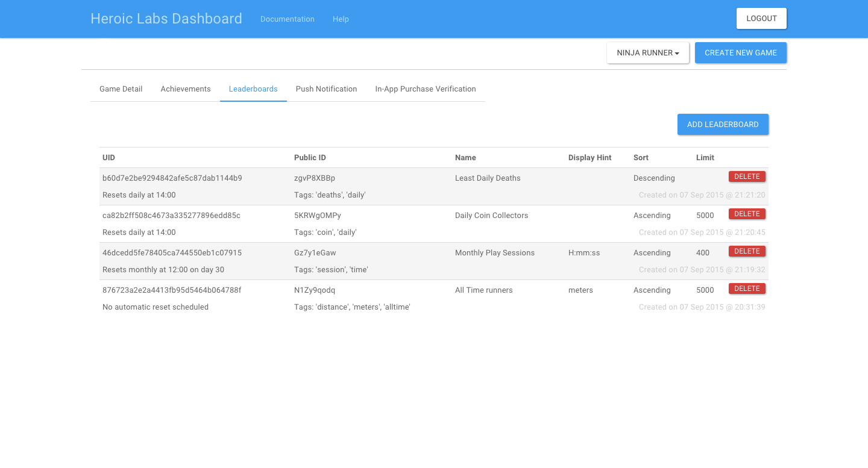This screenshot has height=468, width=868.
Task: Click the Descending sort value
Action: (x=654, y=178)
